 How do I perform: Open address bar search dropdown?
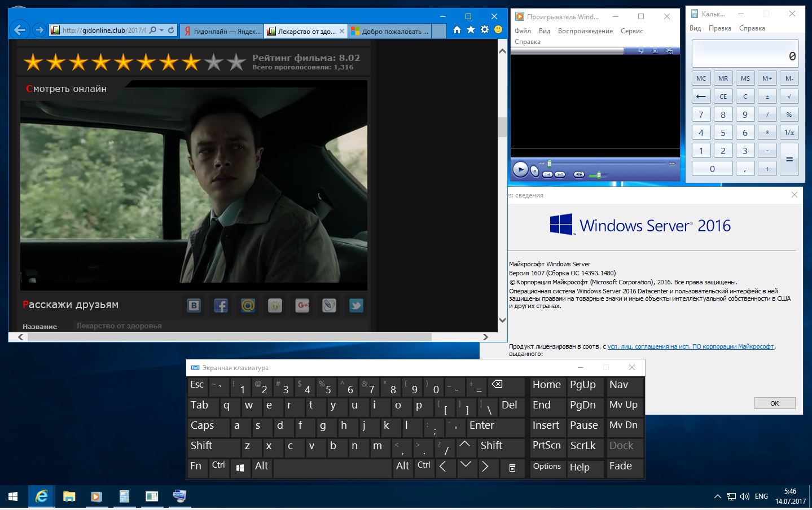(x=161, y=30)
